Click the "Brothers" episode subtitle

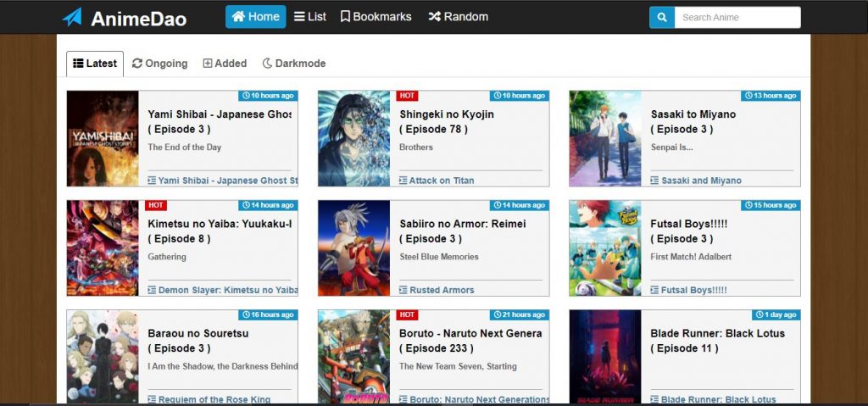[x=415, y=147]
